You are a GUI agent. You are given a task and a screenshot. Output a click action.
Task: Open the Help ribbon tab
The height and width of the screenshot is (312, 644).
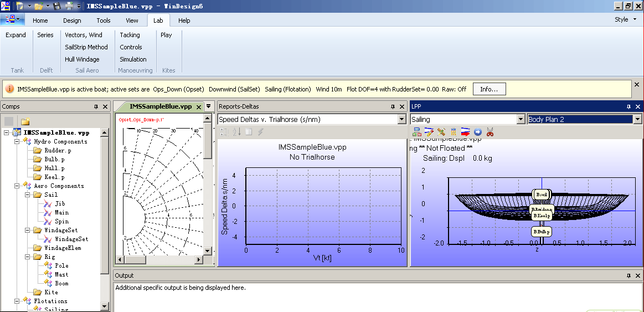tap(184, 21)
